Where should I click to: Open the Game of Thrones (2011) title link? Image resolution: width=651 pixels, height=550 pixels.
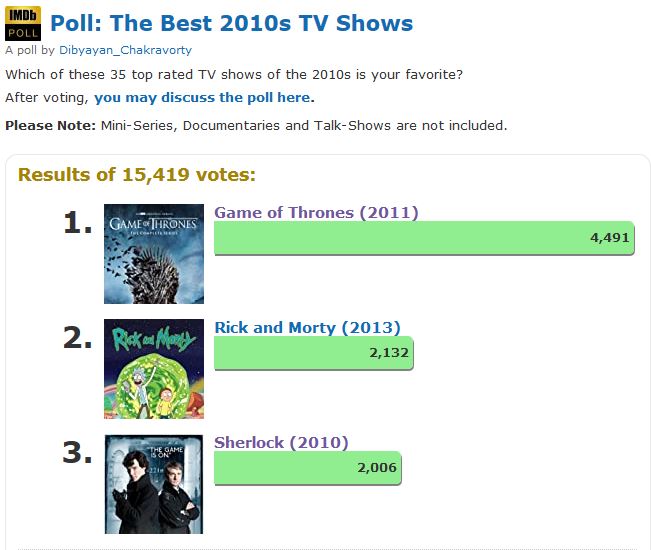tap(316, 212)
